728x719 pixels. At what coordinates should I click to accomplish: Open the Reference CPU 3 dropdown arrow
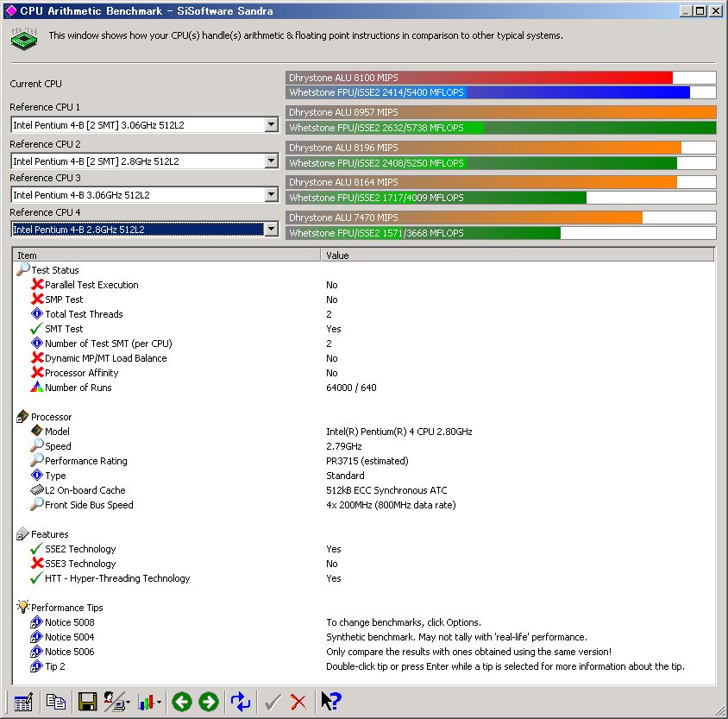click(x=272, y=194)
